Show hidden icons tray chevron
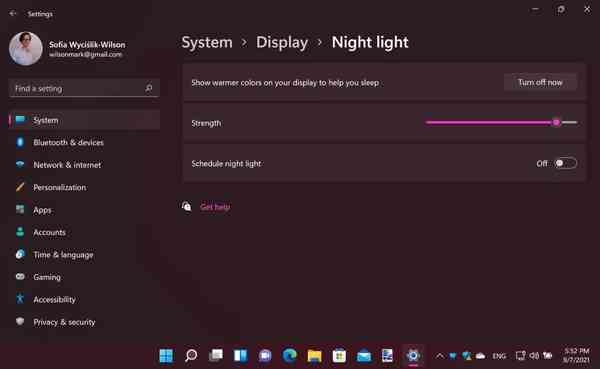 click(x=440, y=356)
